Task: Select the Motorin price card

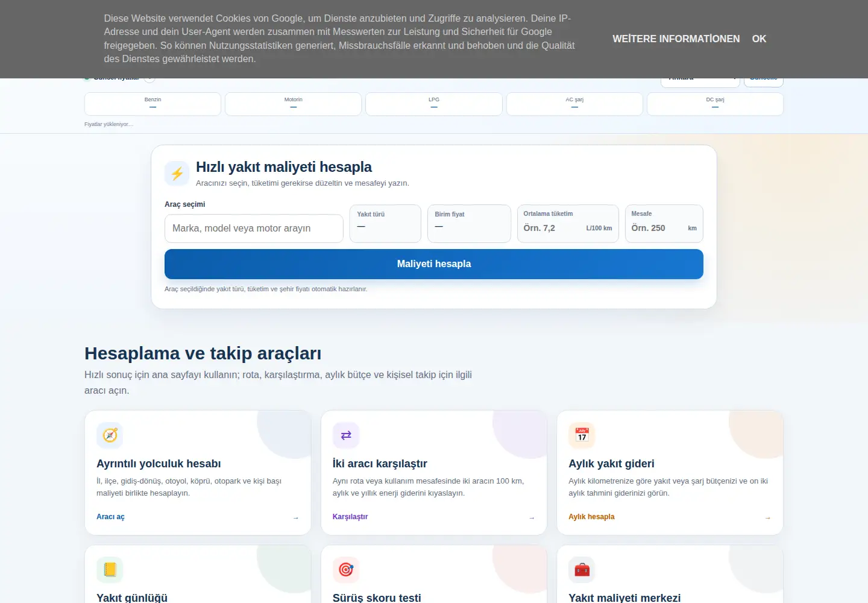Action: (x=293, y=104)
